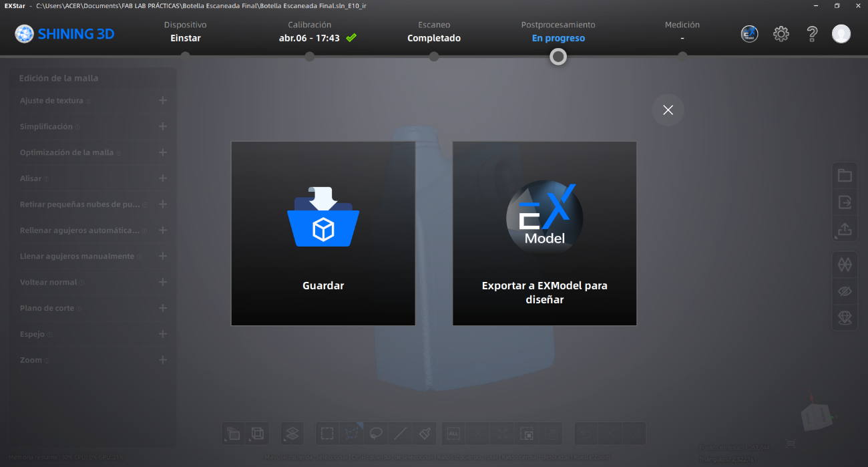Click the export file icon on right sidebar

(845, 202)
